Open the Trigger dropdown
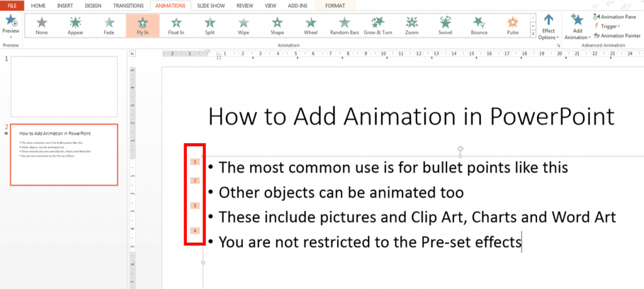The image size is (644, 289). tap(607, 26)
